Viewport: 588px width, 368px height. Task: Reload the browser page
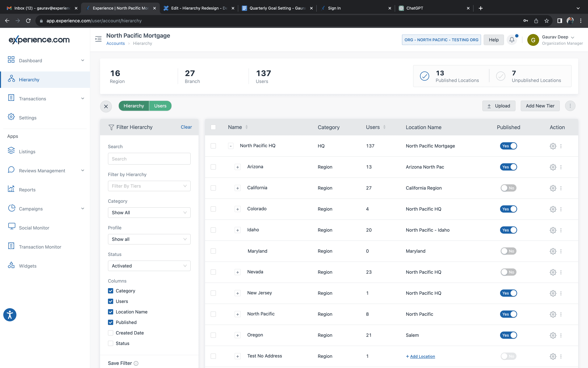pyautogui.click(x=28, y=21)
